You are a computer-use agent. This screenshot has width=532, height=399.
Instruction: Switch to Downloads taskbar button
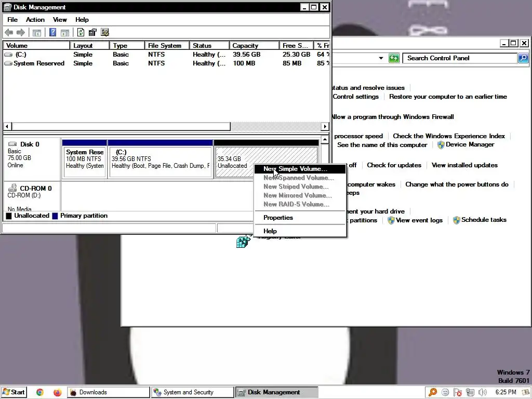click(x=108, y=392)
